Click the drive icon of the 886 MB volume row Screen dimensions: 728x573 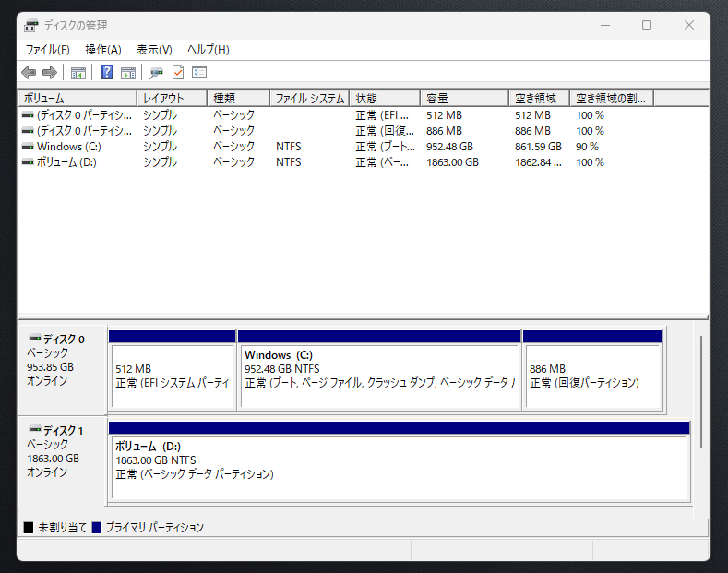coord(28,130)
